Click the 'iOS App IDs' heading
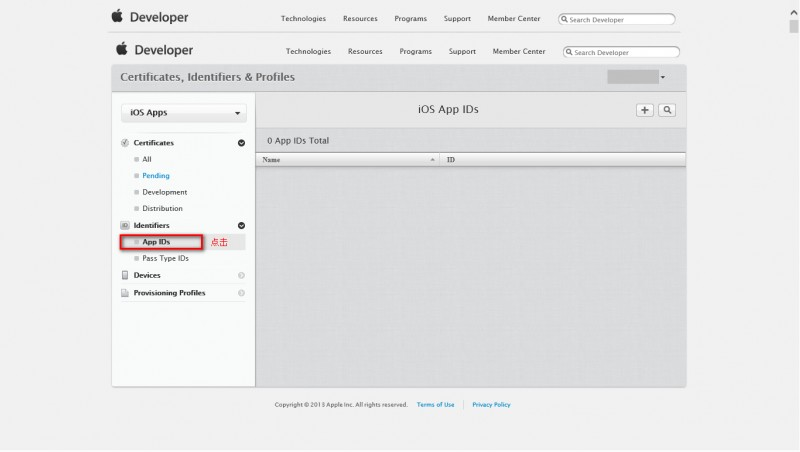The width and height of the screenshot is (800, 452). (x=448, y=110)
